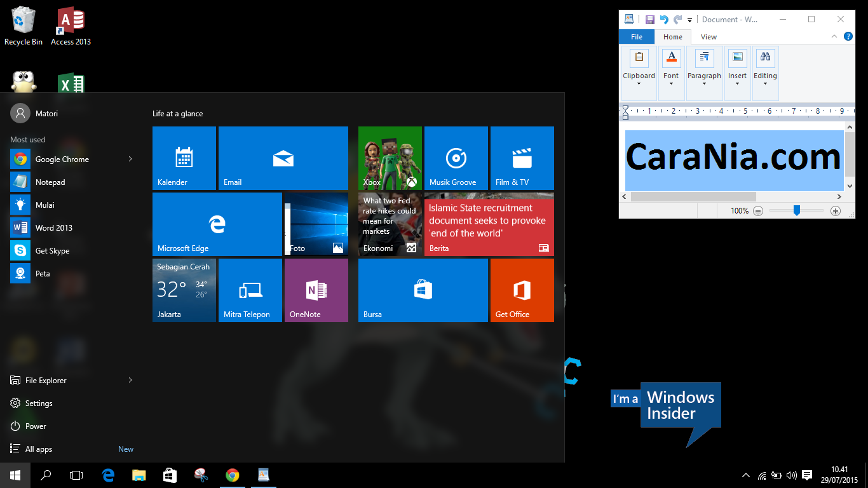
Task: Expand the Google Chrome jump list arrow
Action: (130, 159)
